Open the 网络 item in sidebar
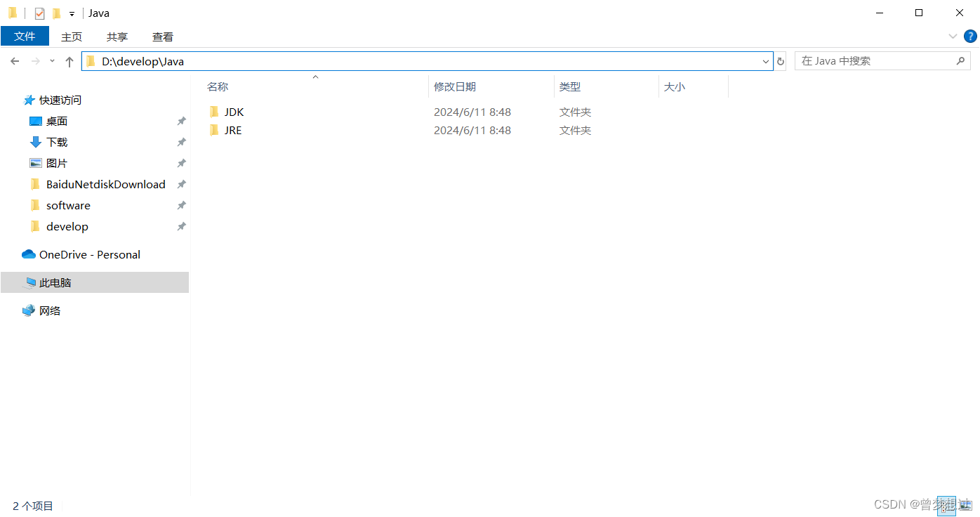 click(x=51, y=310)
